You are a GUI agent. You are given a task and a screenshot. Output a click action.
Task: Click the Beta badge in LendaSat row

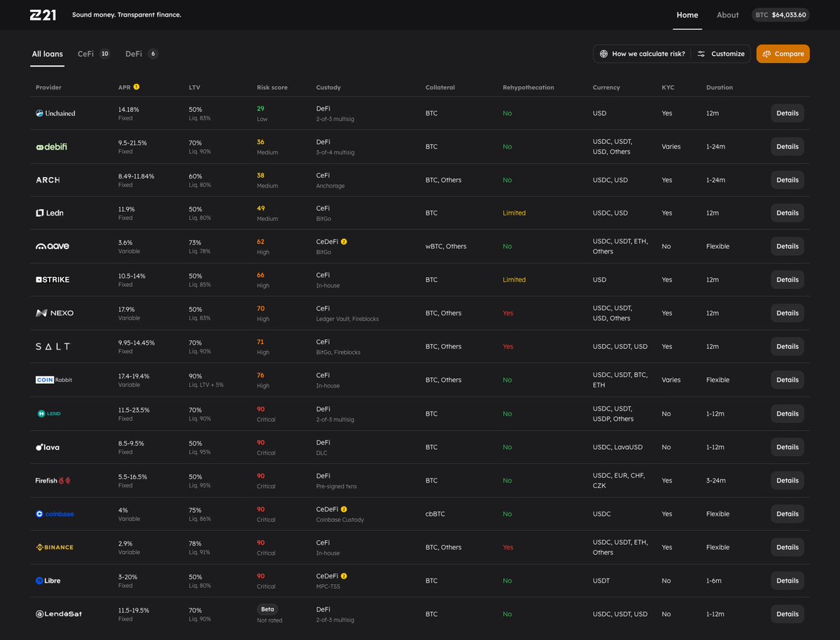[x=267, y=609]
